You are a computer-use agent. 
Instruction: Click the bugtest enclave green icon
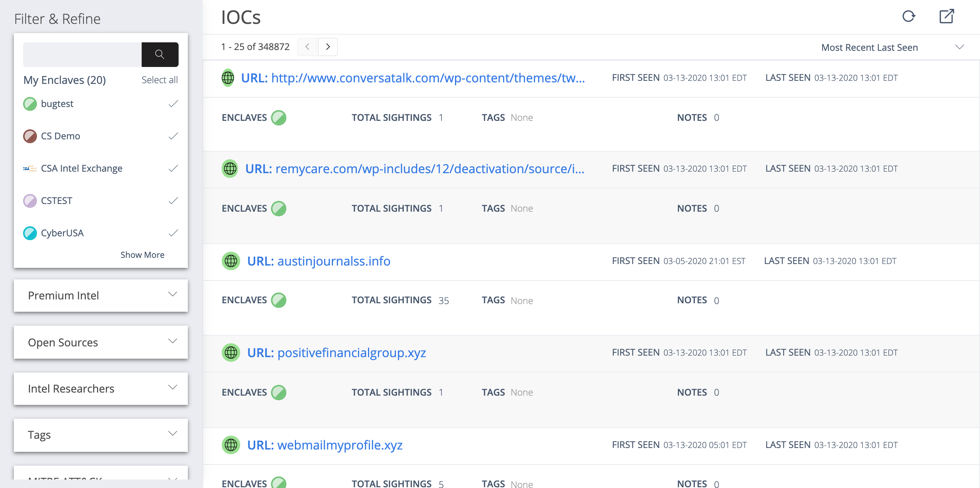30,104
